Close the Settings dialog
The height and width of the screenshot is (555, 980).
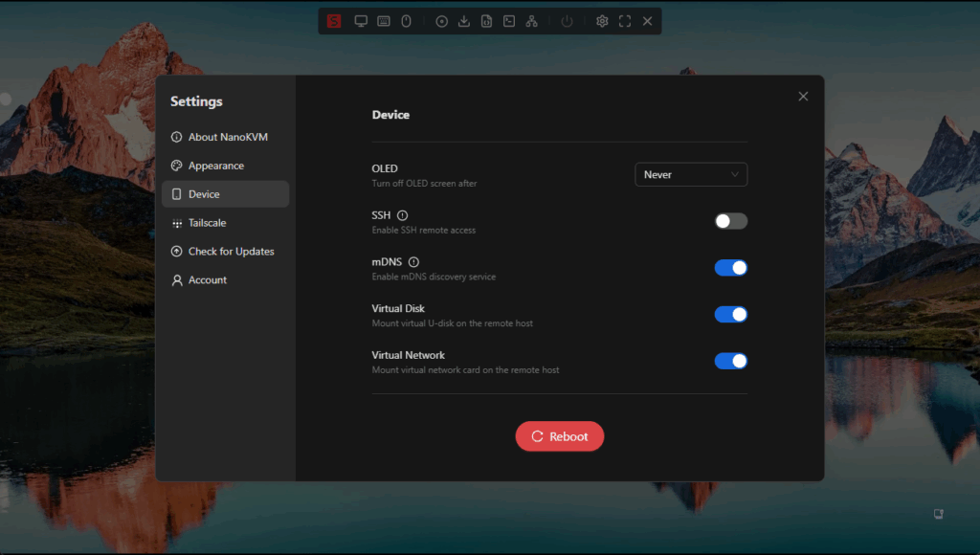[x=803, y=96]
